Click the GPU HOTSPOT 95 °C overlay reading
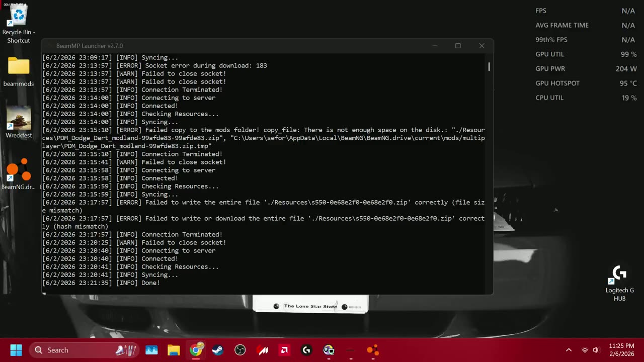The height and width of the screenshot is (362, 644). [586, 83]
